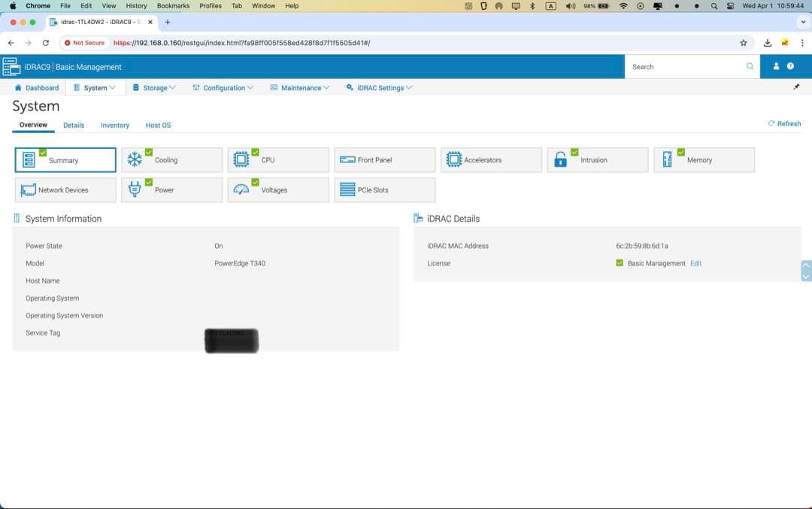The image size is (812, 509).
Task: Select the Overview tab
Action: (x=33, y=125)
